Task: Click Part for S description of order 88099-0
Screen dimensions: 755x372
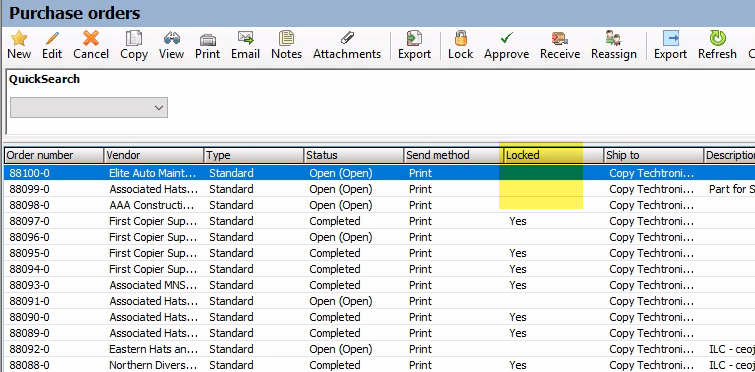Action: (732, 189)
